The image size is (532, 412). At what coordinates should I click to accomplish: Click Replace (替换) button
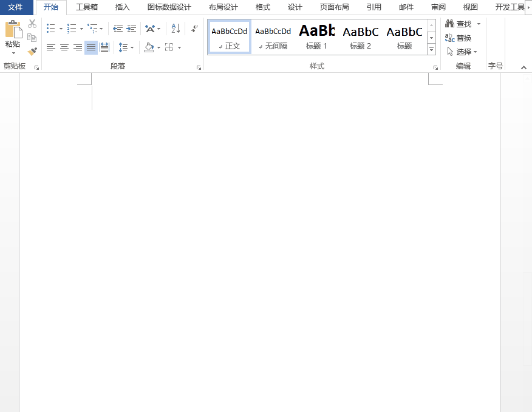459,38
